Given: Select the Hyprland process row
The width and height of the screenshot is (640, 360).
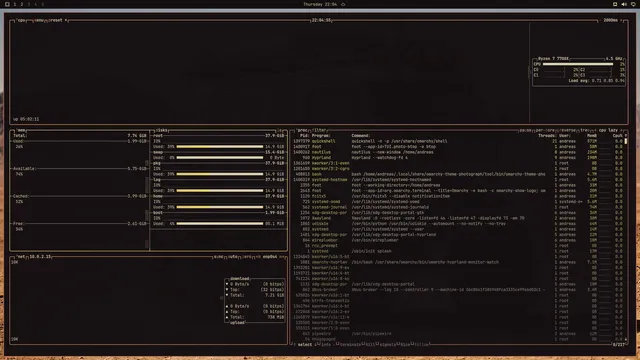Looking at the screenshot, I should pyautogui.click(x=457, y=158).
